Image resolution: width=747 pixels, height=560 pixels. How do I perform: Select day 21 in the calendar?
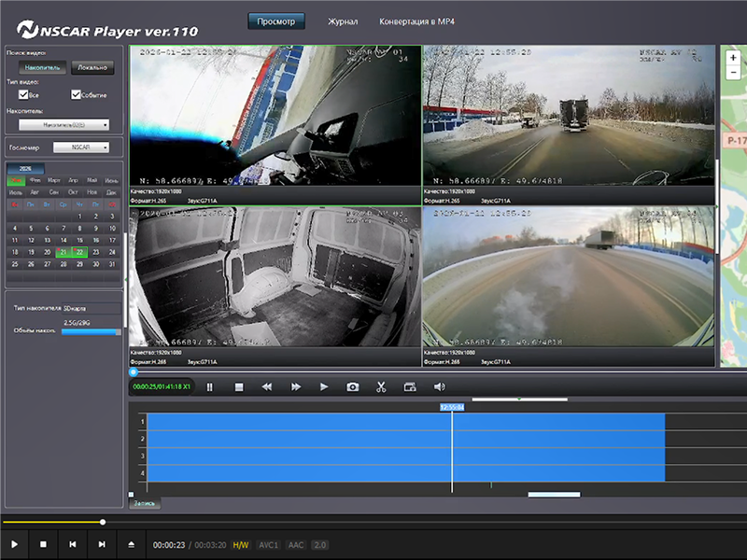pyautogui.click(x=63, y=252)
